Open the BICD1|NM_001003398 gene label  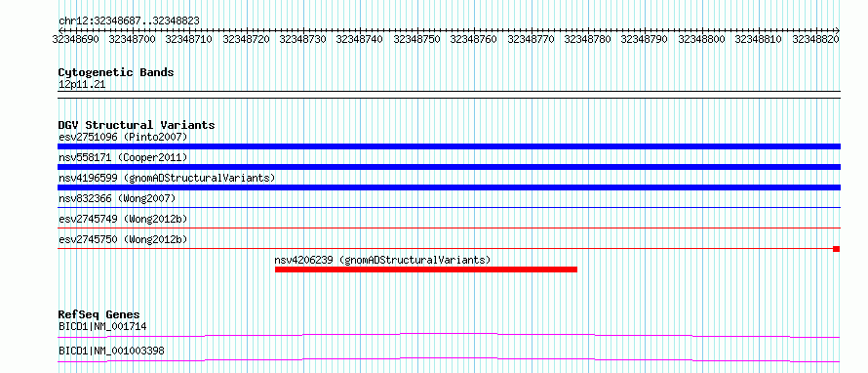[111, 351]
